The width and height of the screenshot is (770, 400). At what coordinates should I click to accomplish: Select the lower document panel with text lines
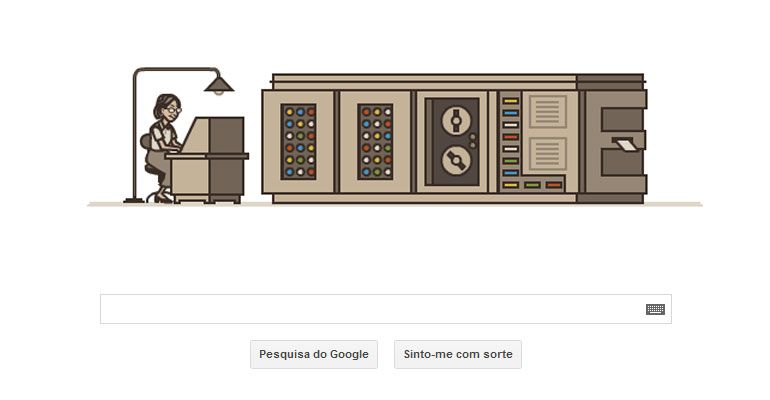click(548, 154)
